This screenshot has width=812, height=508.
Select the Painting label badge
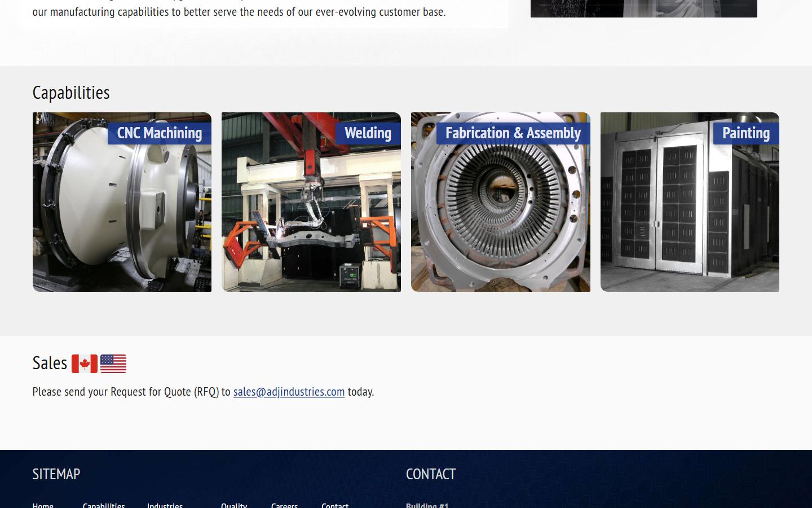[745, 133]
